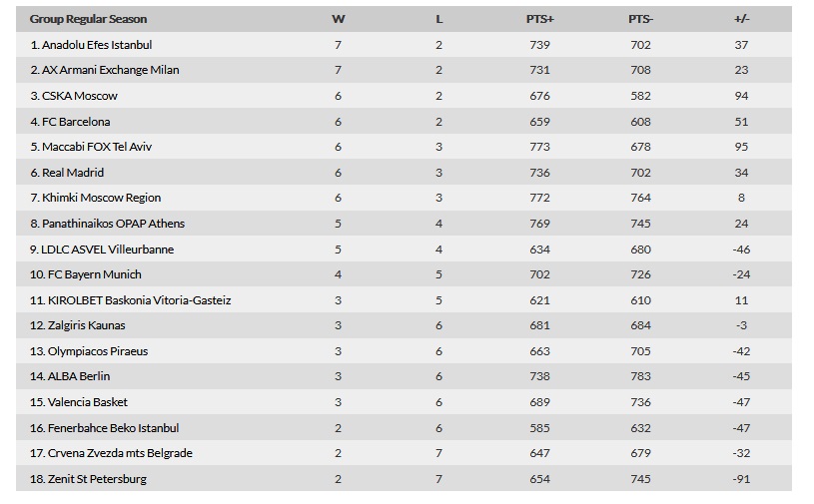Sort standings by PTS- header

pos(640,19)
